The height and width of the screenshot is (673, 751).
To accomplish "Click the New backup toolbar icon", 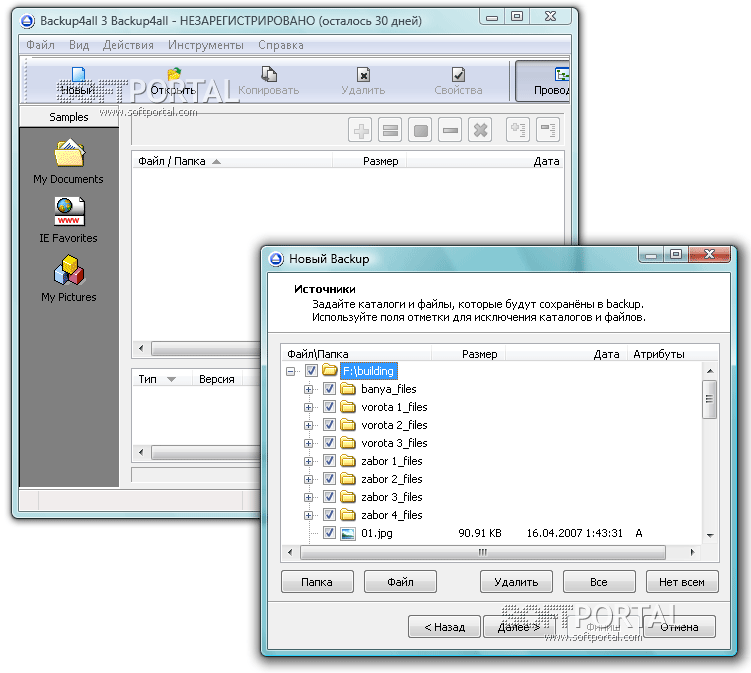I will (x=78, y=75).
